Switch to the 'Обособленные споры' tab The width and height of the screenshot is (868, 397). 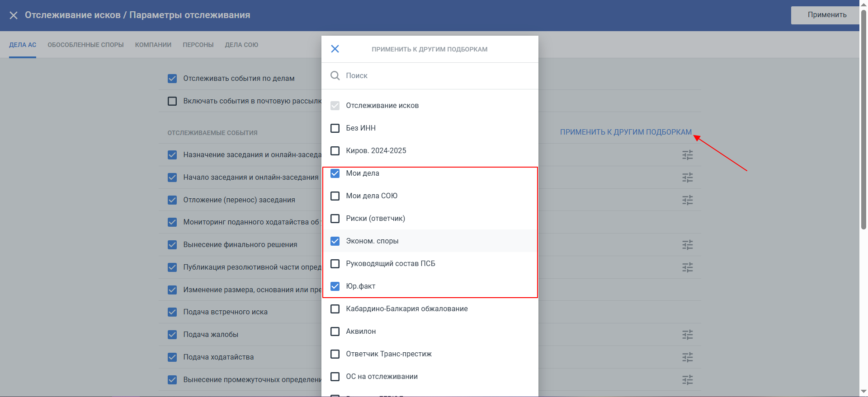pyautogui.click(x=85, y=45)
